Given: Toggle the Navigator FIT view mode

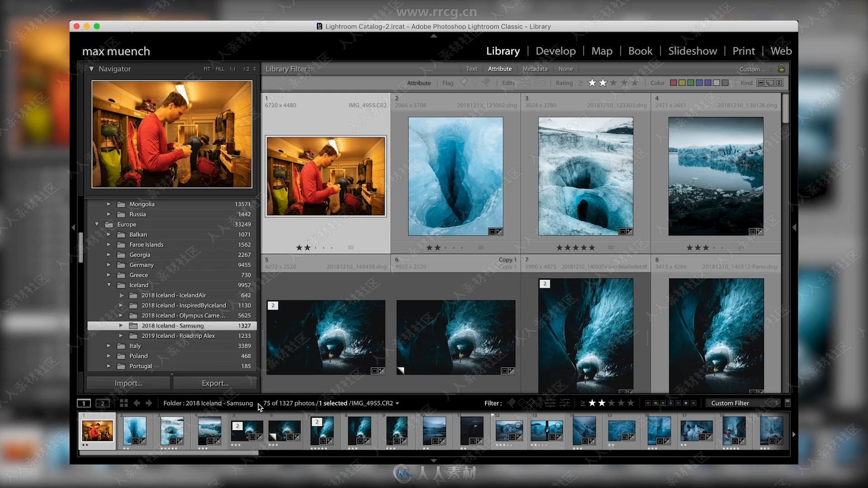Looking at the screenshot, I should tap(207, 68).
